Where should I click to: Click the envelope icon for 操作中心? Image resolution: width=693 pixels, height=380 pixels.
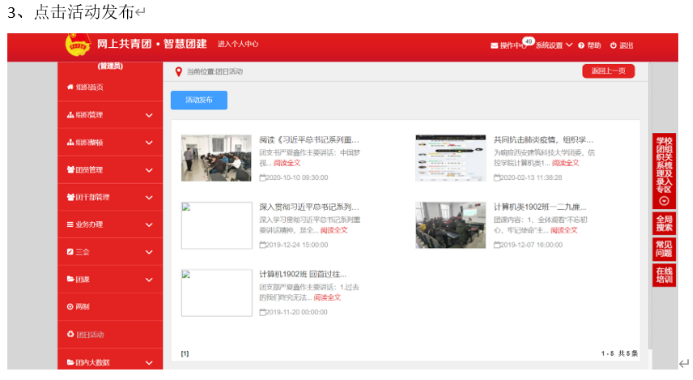[494, 46]
